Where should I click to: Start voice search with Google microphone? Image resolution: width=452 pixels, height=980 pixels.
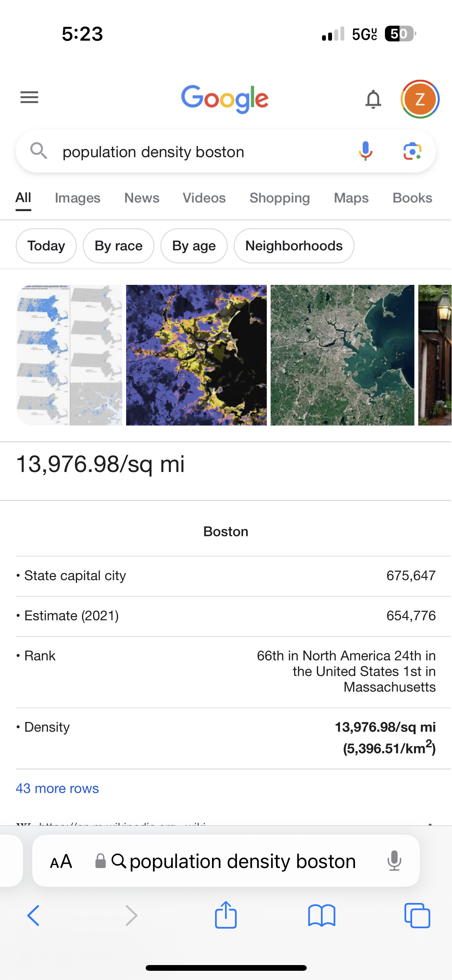(365, 151)
